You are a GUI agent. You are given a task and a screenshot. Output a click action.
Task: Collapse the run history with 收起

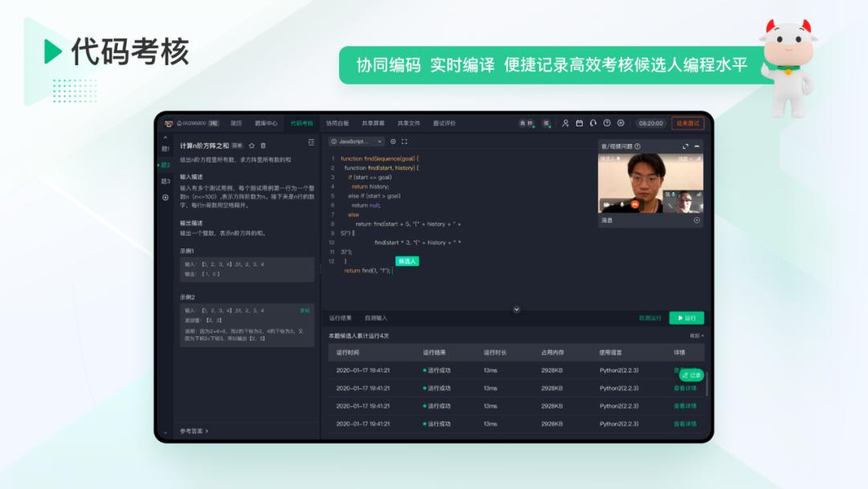click(x=697, y=335)
